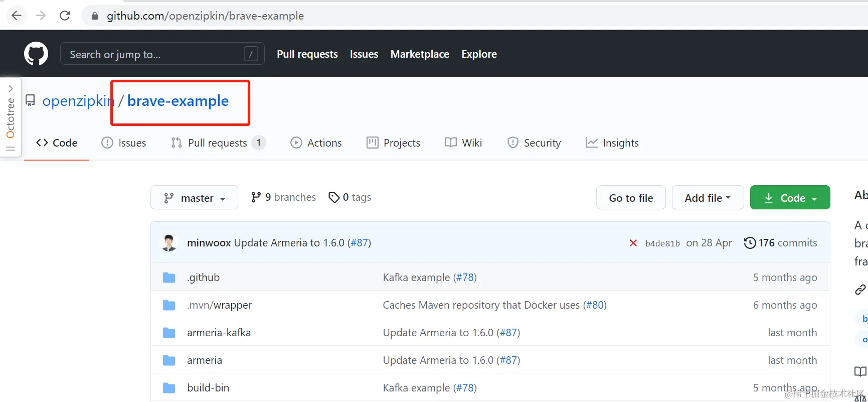Open Marketplace in the top navigation
868x402 pixels.
[x=420, y=54]
